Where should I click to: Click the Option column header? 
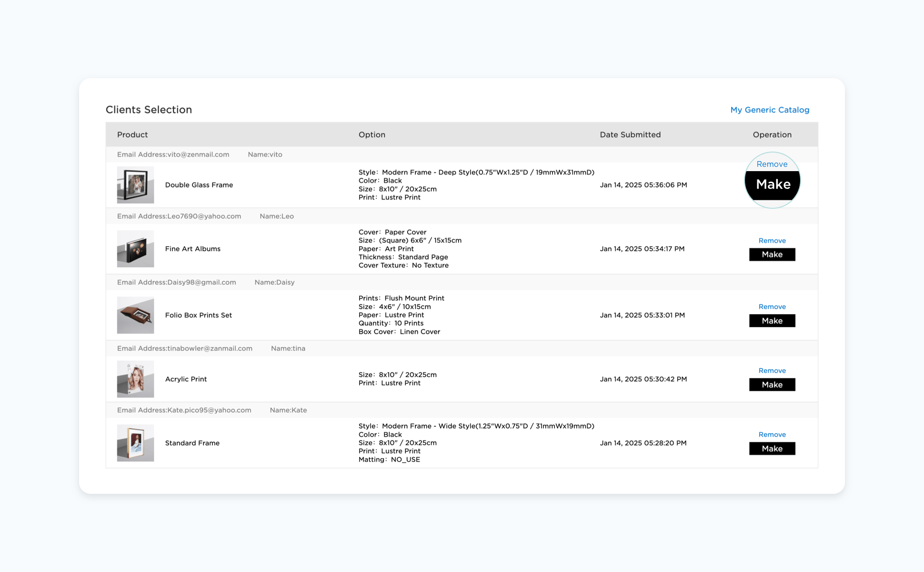pos(372,134)
